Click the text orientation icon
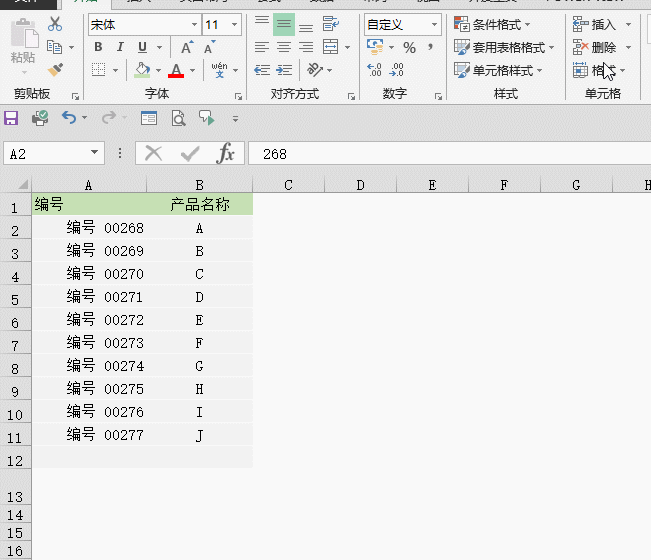651x560 pixels. [315, 70]
